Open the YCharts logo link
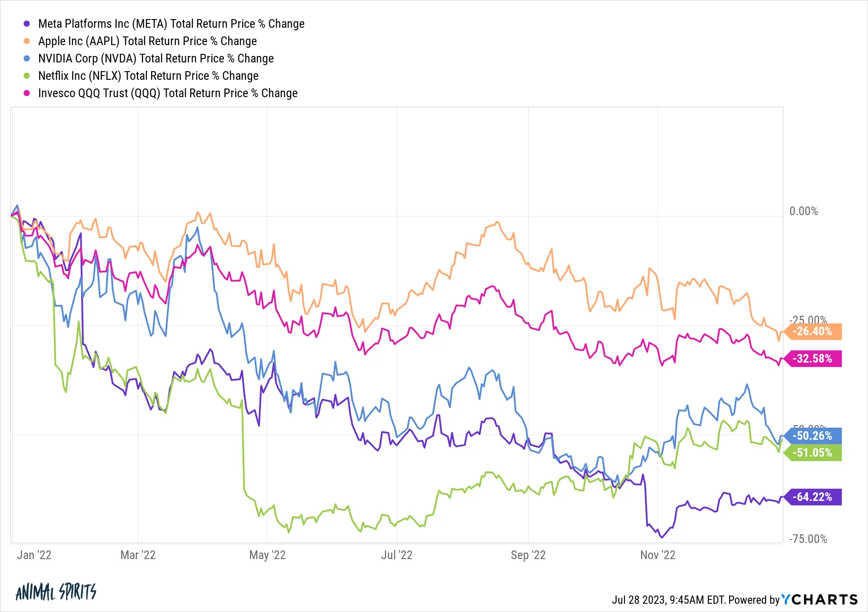The height and width of the screenshot is (612, 868). 820,599
